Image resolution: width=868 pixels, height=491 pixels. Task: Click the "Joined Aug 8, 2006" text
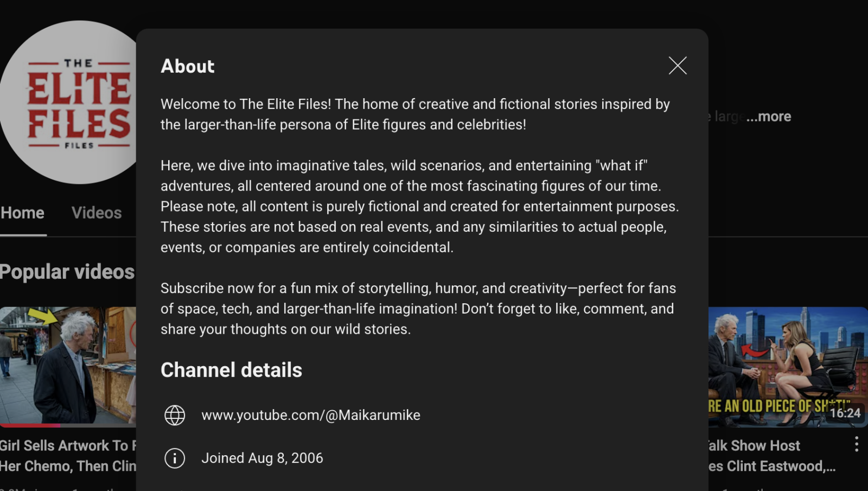tap(262, 458)
